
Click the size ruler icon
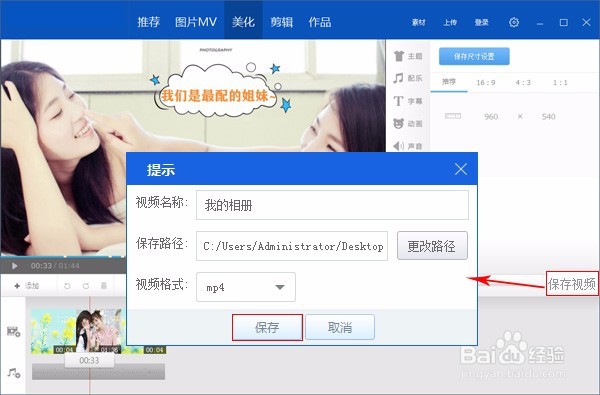[453, 116]
